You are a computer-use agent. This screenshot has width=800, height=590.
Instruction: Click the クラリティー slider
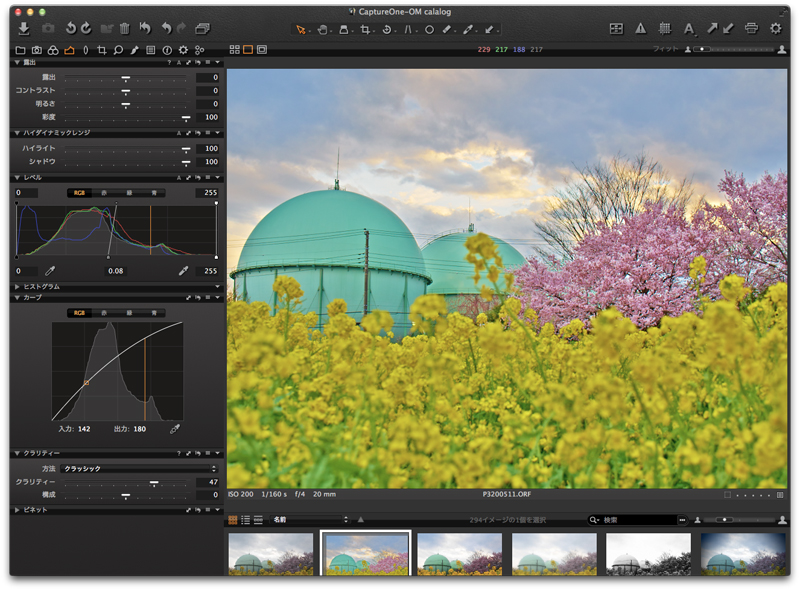click(153, 481)
